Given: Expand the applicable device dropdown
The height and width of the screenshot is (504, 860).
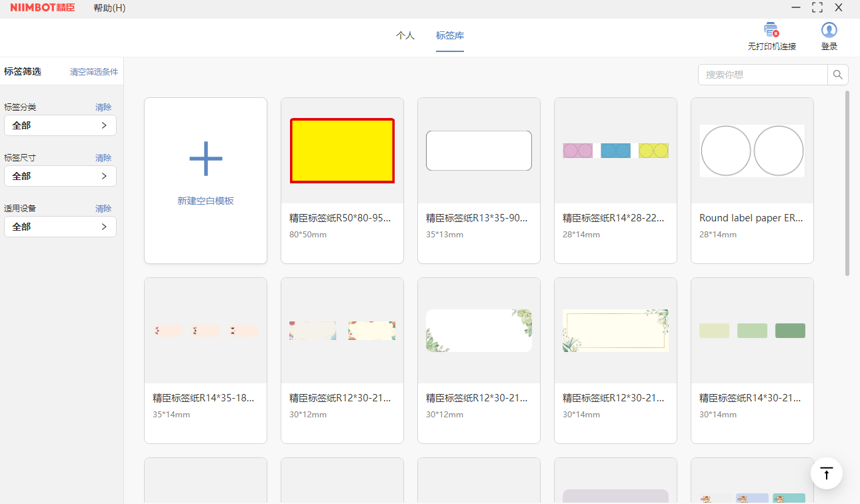Looking at the screenshot, I should point(60,227).
